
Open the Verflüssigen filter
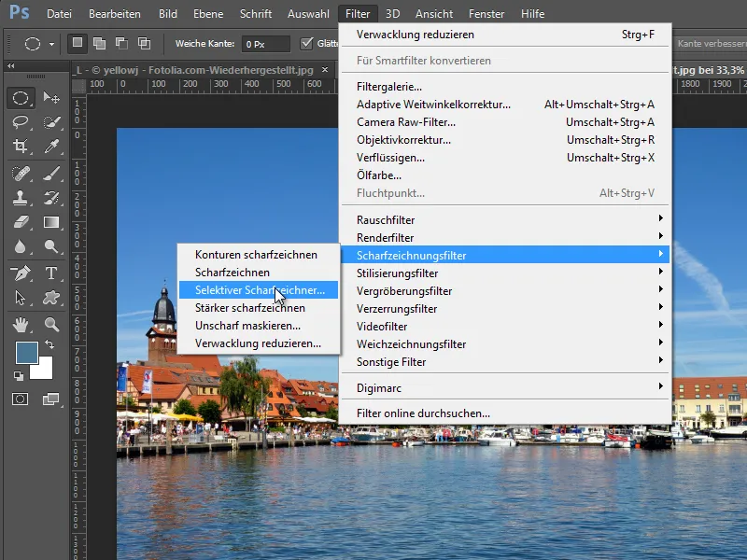coord(505,158)
